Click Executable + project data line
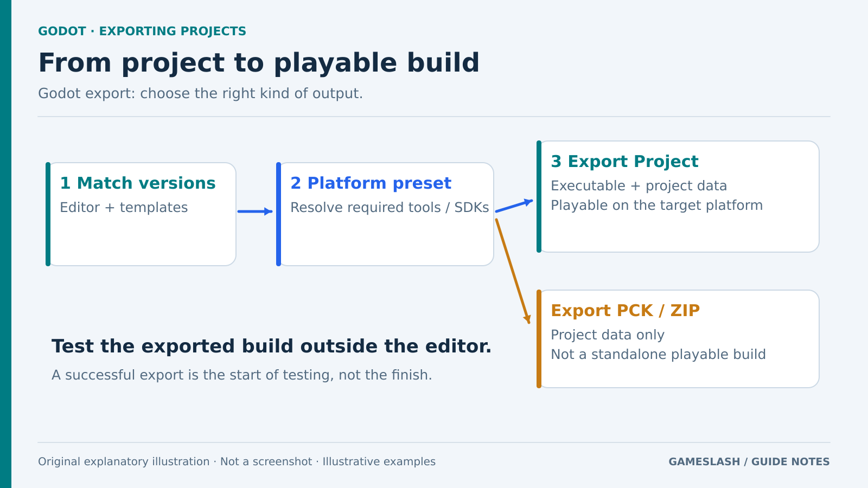This screenshot has width=868, height=488. (639, 186)
